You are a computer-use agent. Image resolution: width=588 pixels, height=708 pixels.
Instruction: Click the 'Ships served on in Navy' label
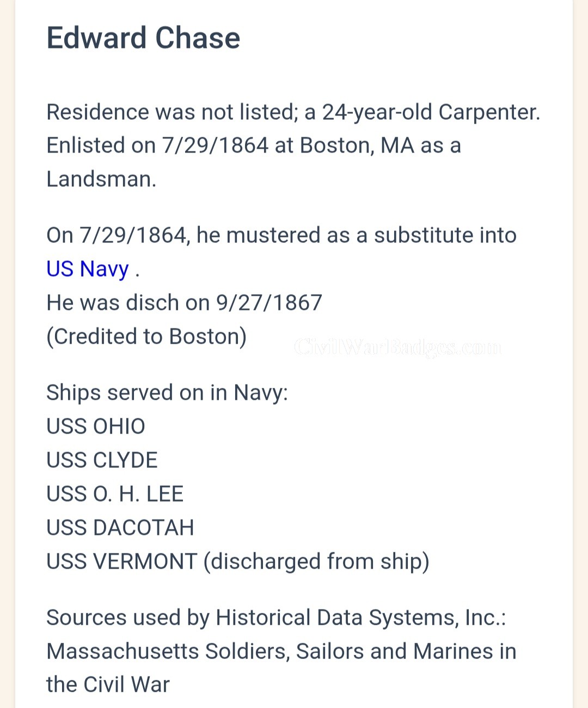click(167, 393)
